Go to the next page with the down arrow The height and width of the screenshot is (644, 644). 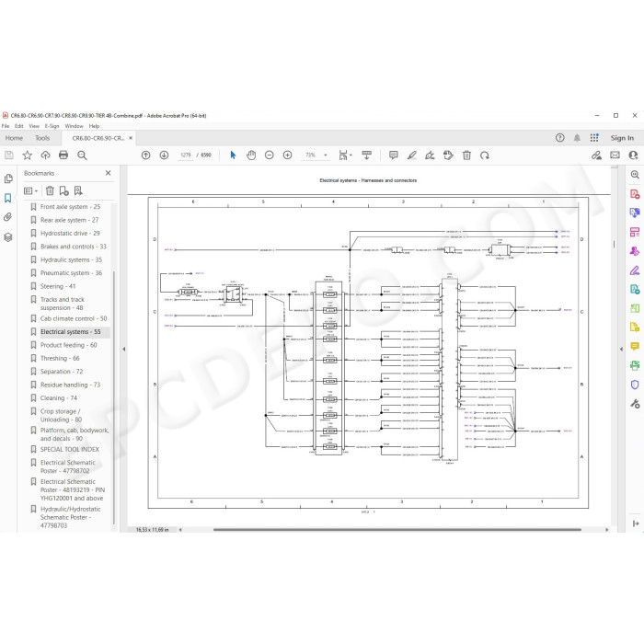(164, 155)
